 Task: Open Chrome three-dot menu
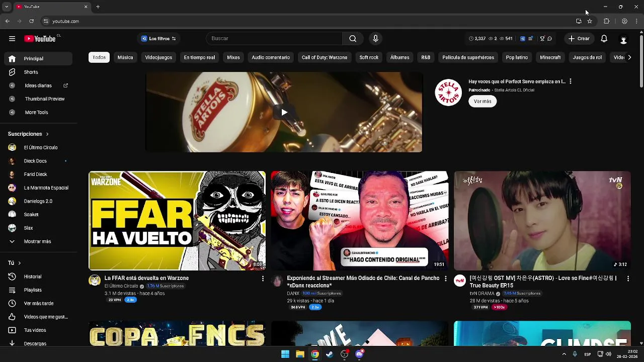click(x=637, y=21)
